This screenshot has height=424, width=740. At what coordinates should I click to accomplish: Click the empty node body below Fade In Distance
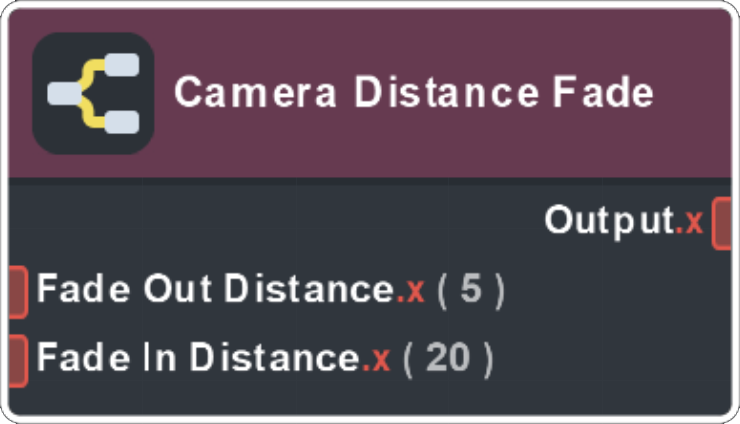tap(370, 398)
